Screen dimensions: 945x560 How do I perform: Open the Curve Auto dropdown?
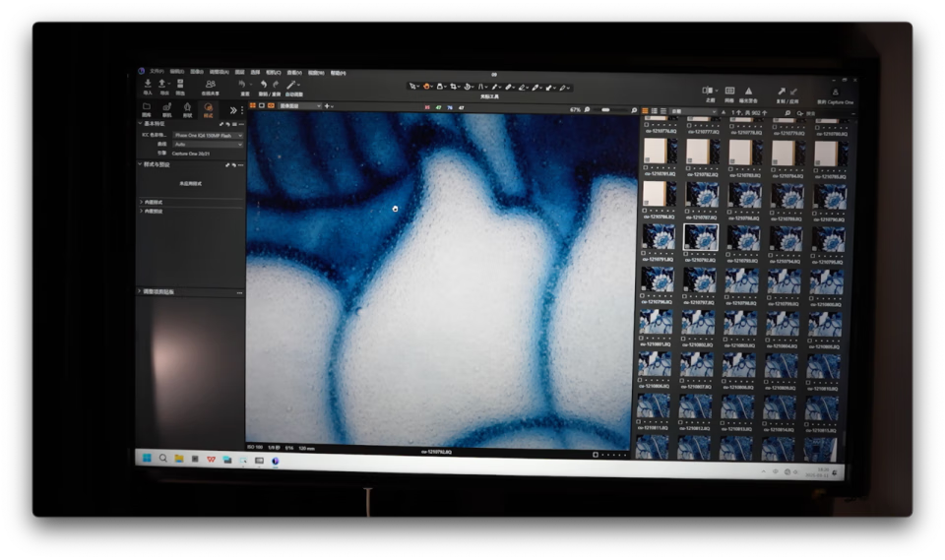pos(207,144)
